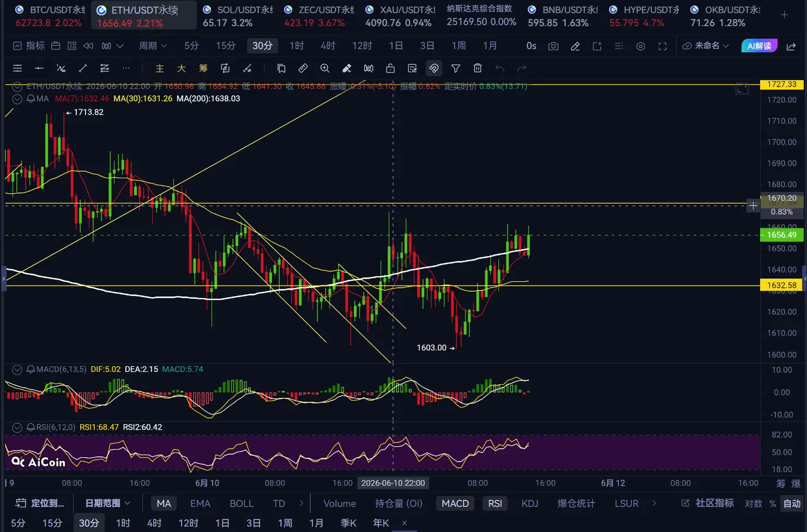Open more drawing tools ellipsis
The width and height of the screenshot is (807, 532).
(126, 68)
